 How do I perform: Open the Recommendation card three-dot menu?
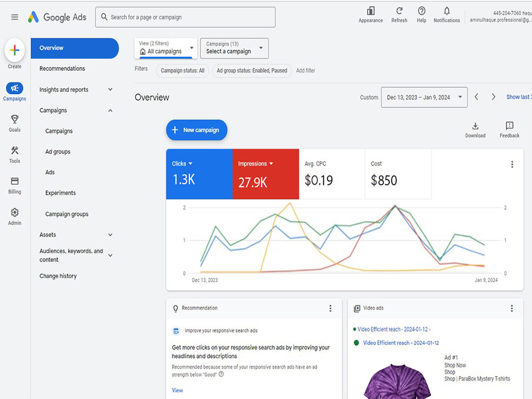point(330,308)
